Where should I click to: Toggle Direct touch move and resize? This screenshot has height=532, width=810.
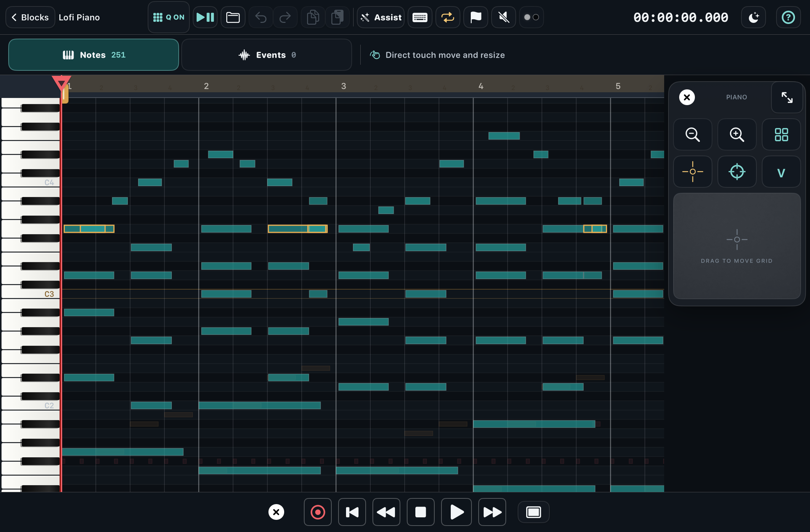click(x=438, y=55)
